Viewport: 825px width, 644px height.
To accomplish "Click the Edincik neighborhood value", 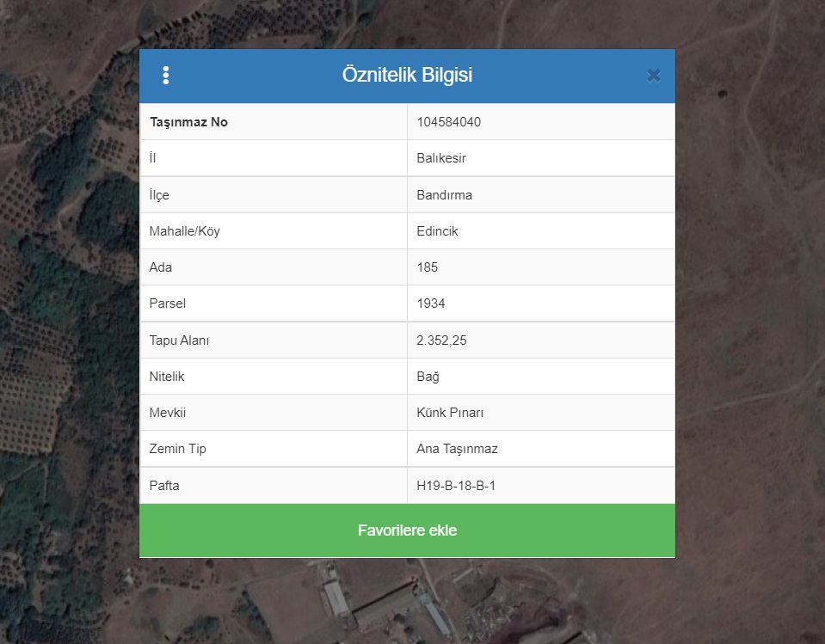I will [x=438, y=231].
